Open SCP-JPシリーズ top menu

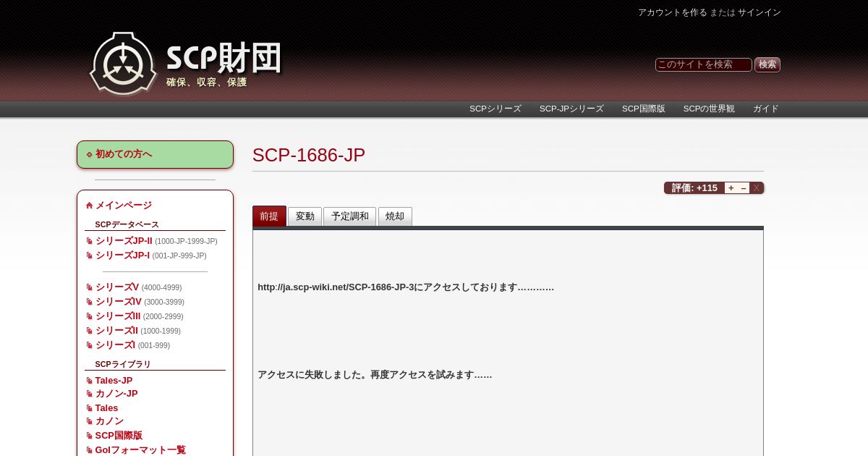[571, 109]
